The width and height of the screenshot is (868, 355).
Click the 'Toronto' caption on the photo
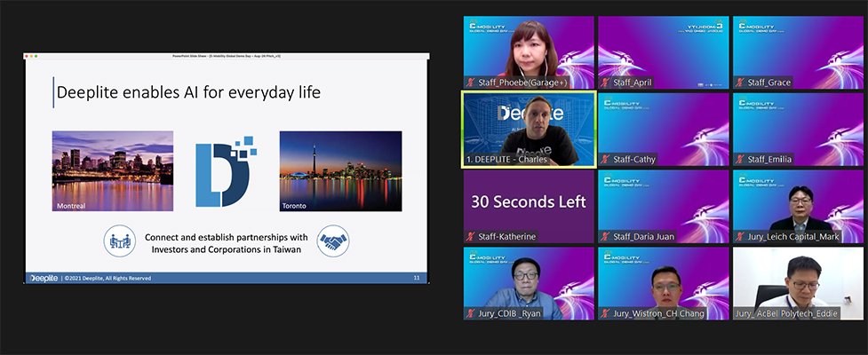tap(294, 206)
